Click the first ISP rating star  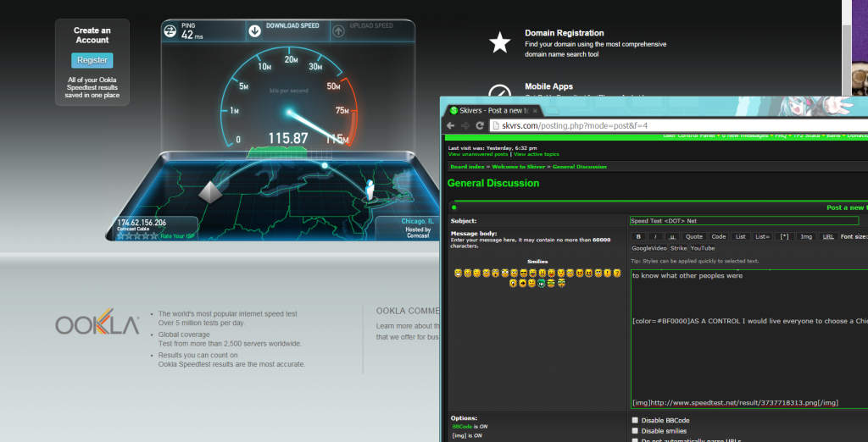coord(121,236)
